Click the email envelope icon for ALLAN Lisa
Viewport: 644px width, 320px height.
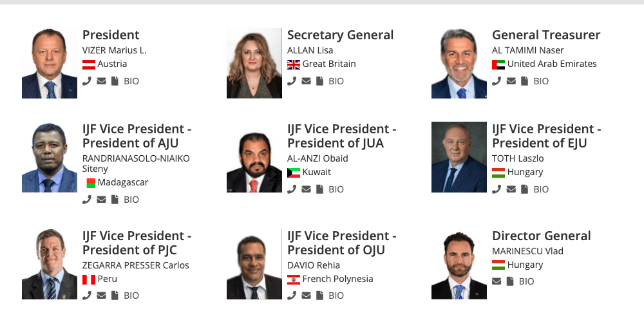pyautogui.click(x=306, y=81)
